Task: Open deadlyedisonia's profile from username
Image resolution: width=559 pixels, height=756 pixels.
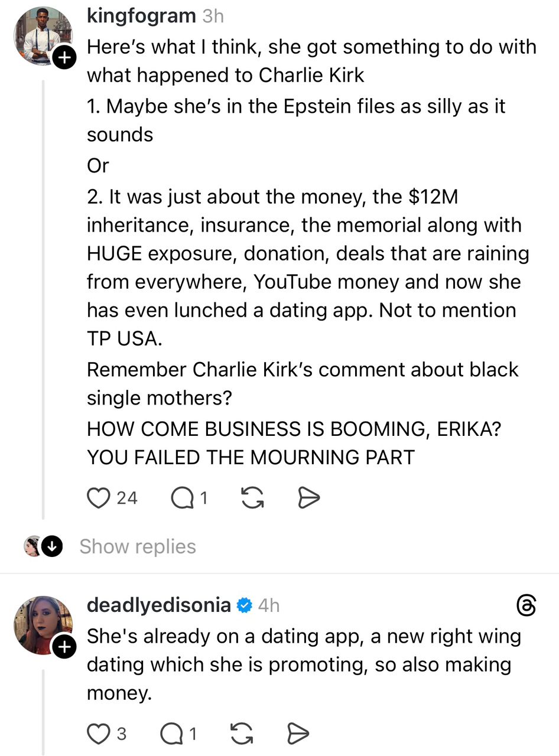Action: point(158,605)
